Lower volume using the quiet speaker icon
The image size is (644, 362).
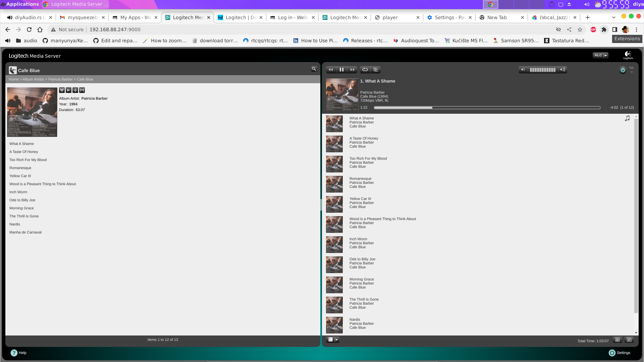[x=523, y=70]
